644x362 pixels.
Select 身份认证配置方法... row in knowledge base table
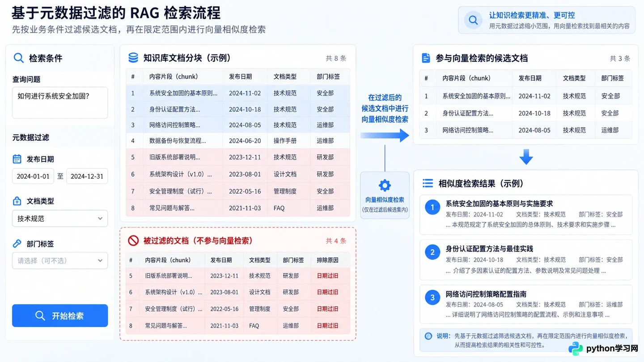point(238,109)
